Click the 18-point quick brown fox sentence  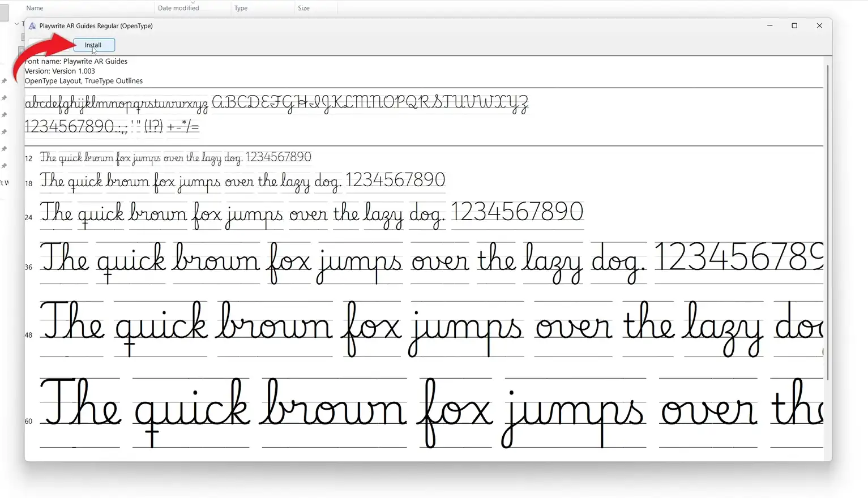point(242,181)
